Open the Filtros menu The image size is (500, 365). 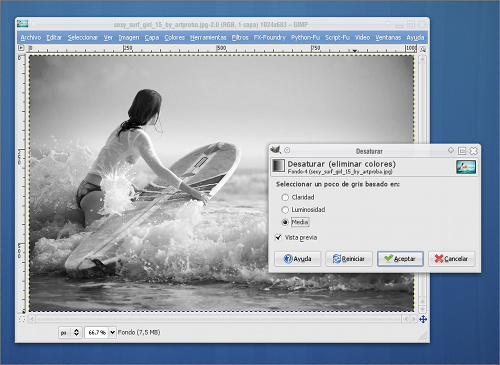(240, 37)
